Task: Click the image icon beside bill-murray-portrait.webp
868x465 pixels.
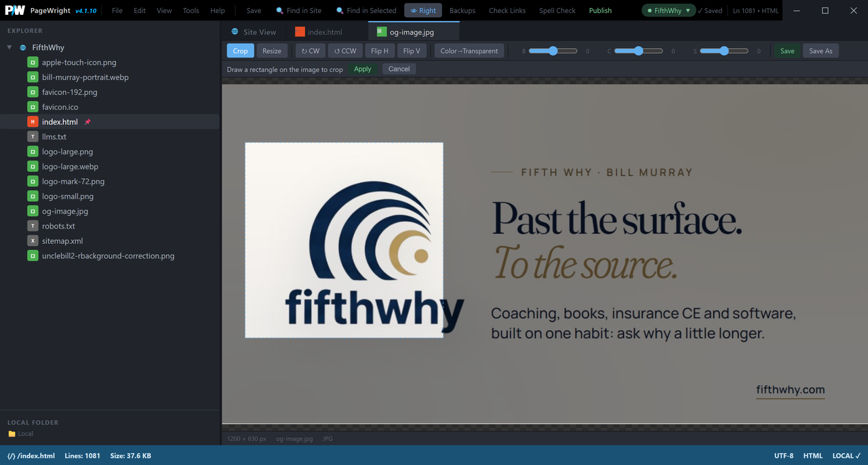Action: click(x=33, y=77)
